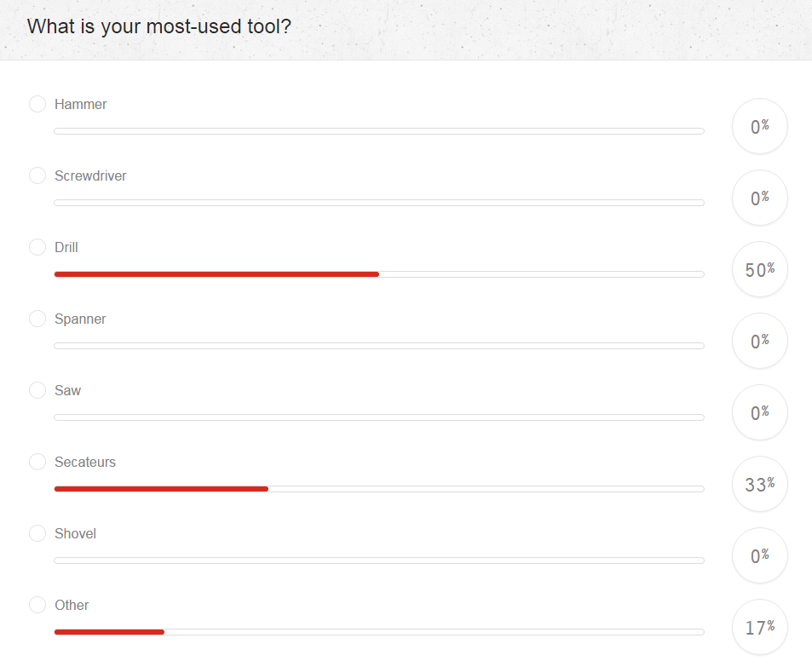812x667 pixels.
Task: Select the Screwdriver radio button
Action: [37, 175]
